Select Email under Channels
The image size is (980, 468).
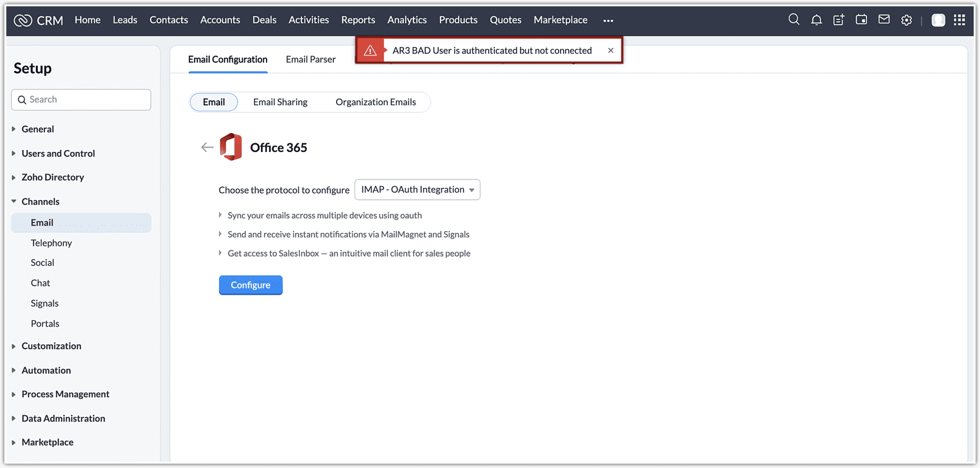81,222
